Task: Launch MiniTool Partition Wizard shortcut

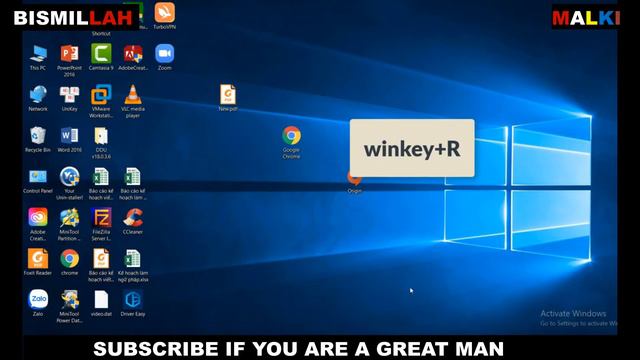Action: click(69, 218)
